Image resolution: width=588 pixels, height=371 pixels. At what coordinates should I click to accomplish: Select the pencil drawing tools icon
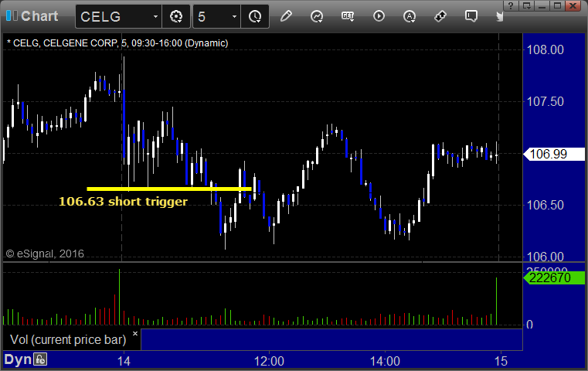[286, 16]
